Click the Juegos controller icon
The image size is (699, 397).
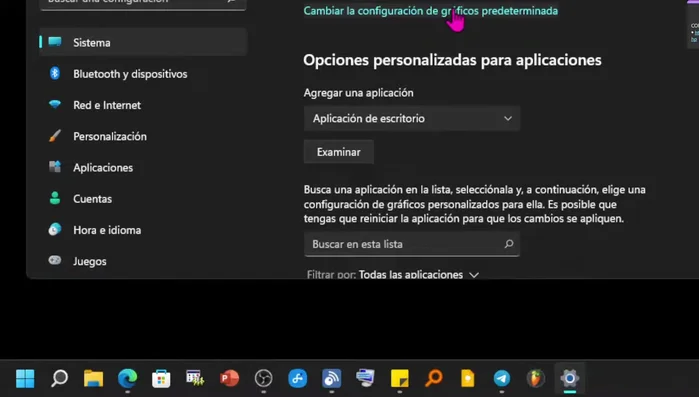click(x=55, y=260)
